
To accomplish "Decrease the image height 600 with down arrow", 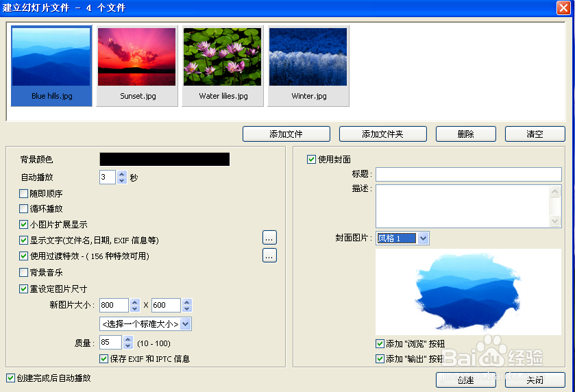I will [x=187, y=308].
